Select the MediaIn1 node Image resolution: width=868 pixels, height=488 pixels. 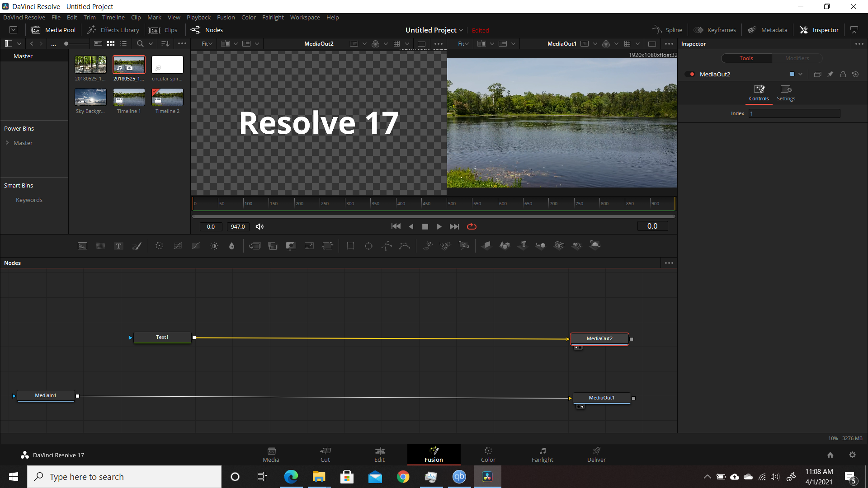(46, 395)
